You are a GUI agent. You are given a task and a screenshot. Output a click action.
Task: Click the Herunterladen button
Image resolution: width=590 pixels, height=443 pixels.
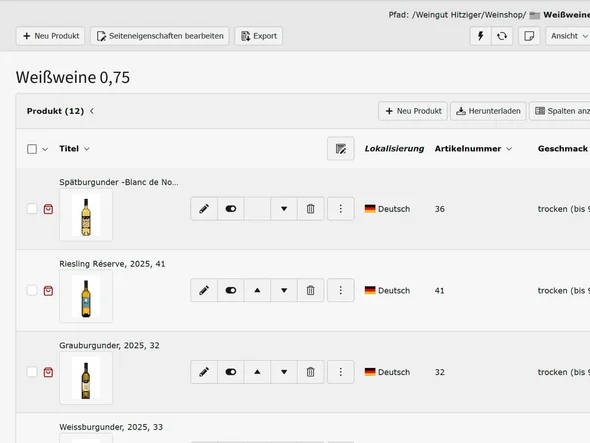click(x=488, y=111)
